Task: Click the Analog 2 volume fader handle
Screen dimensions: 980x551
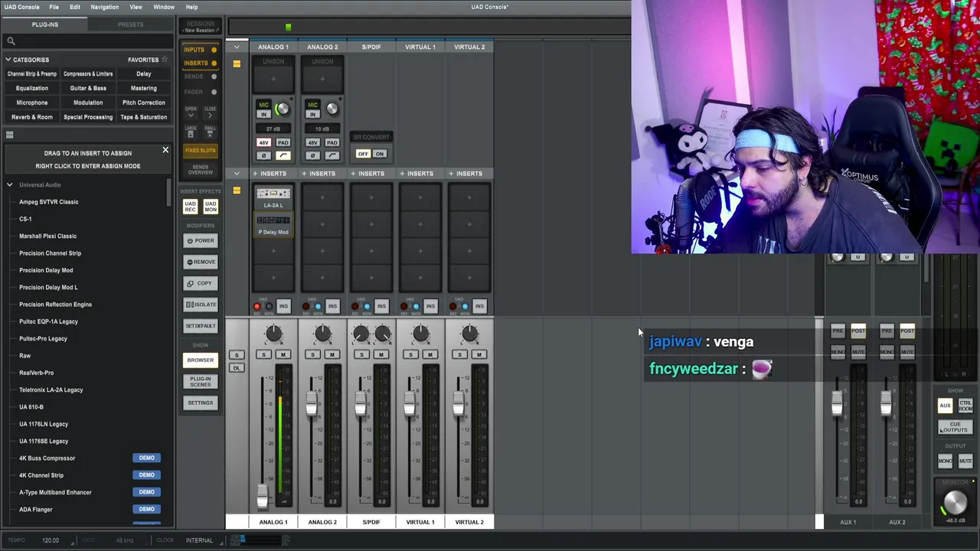Action: tap(312, 405)
